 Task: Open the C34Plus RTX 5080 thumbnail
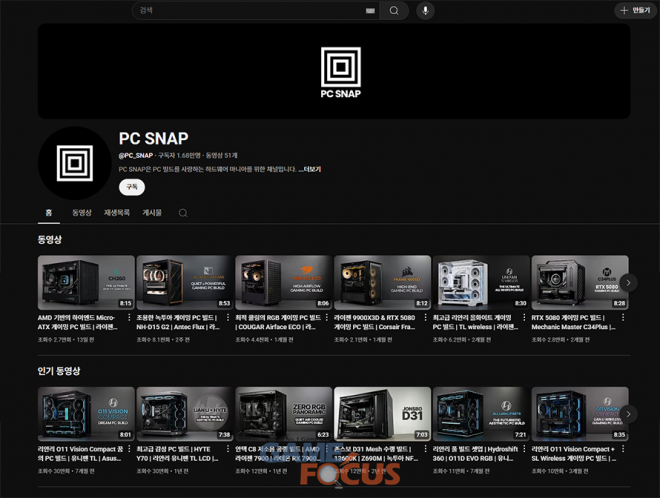pyautogui.click(x=580, y=282)
